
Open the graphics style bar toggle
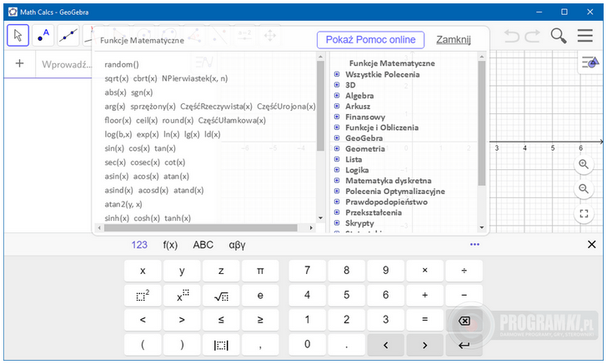click(x=590, y=62)
